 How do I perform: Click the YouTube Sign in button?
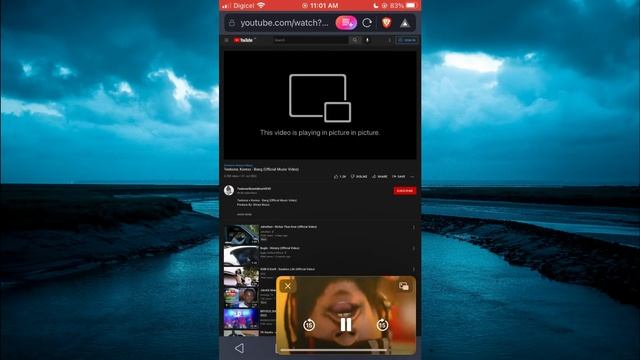click(x=407, y=40)
